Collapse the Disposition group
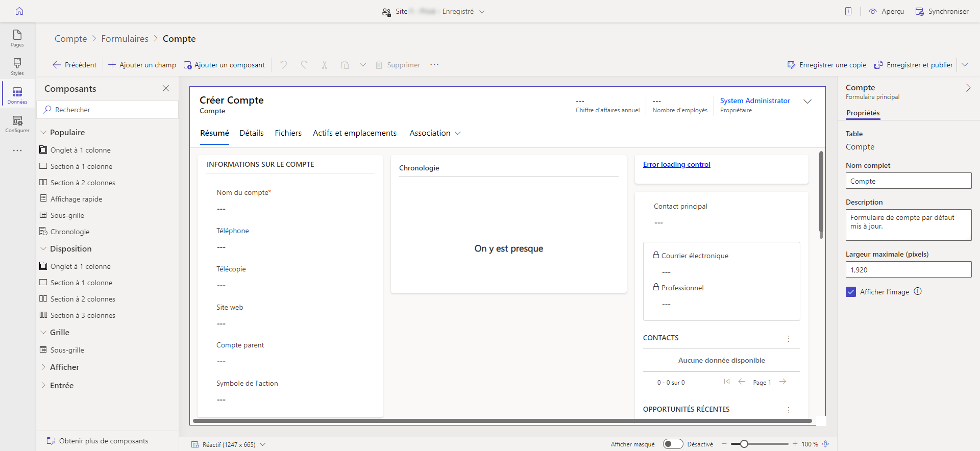Image resolution: width=980 pixels, height=451 pixels. tap(43, 249)
